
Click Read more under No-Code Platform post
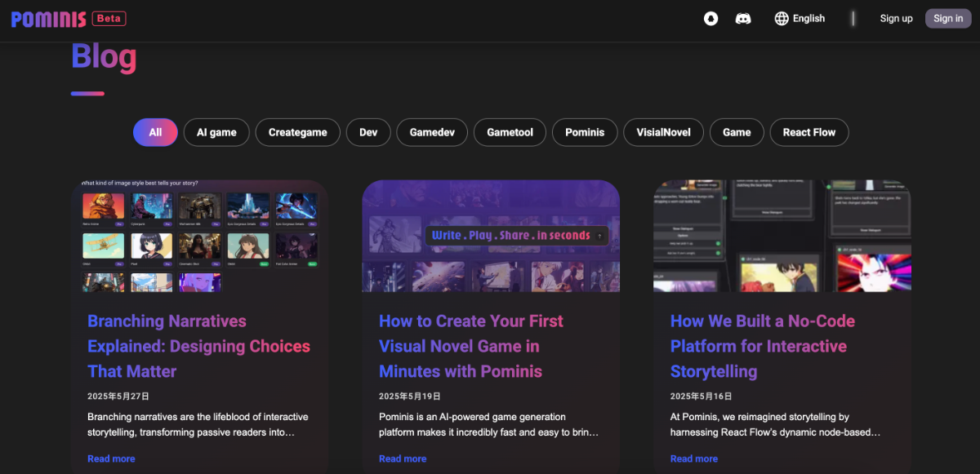tap(694, 458)
